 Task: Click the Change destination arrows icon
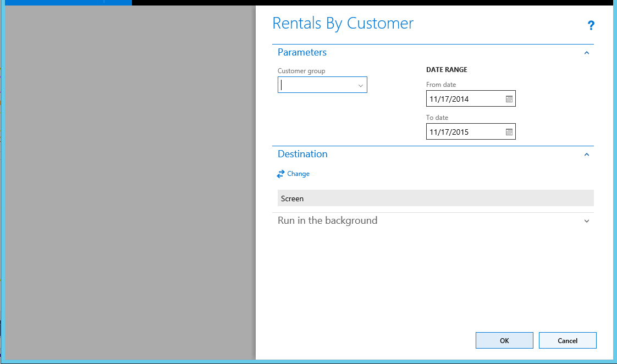[x=280, y=174]
